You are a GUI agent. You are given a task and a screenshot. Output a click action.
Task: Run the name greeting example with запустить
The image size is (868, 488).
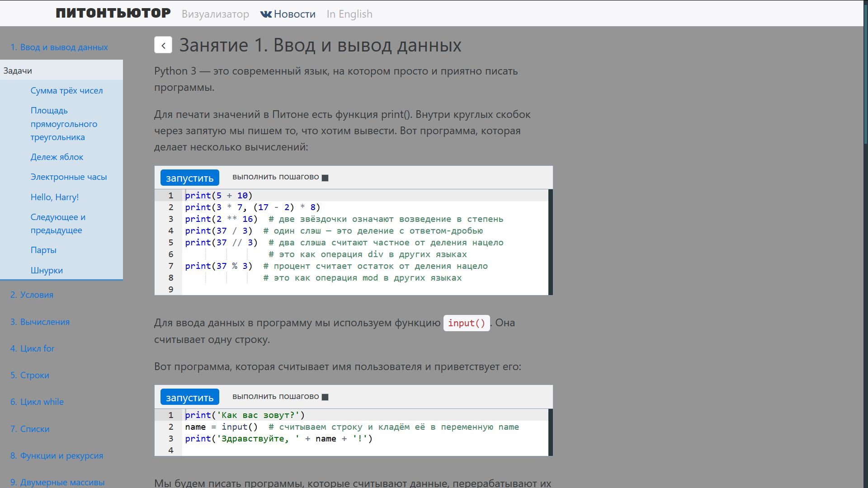click(190, 397)
